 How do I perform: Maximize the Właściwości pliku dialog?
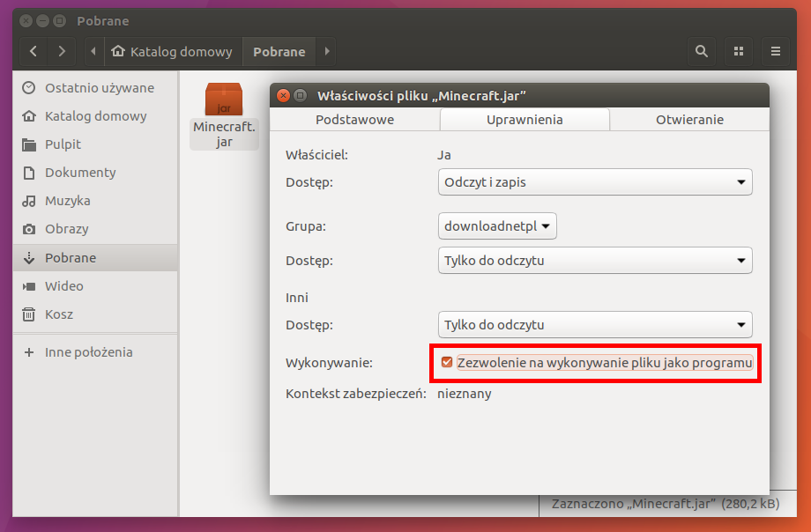point(300,96)
